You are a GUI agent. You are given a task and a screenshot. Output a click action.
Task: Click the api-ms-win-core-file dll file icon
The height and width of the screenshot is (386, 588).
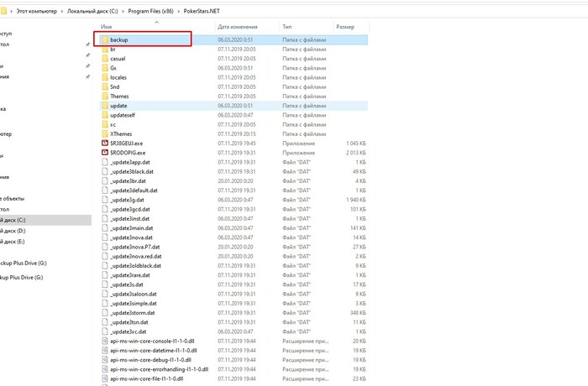click(x=105, y=378)
